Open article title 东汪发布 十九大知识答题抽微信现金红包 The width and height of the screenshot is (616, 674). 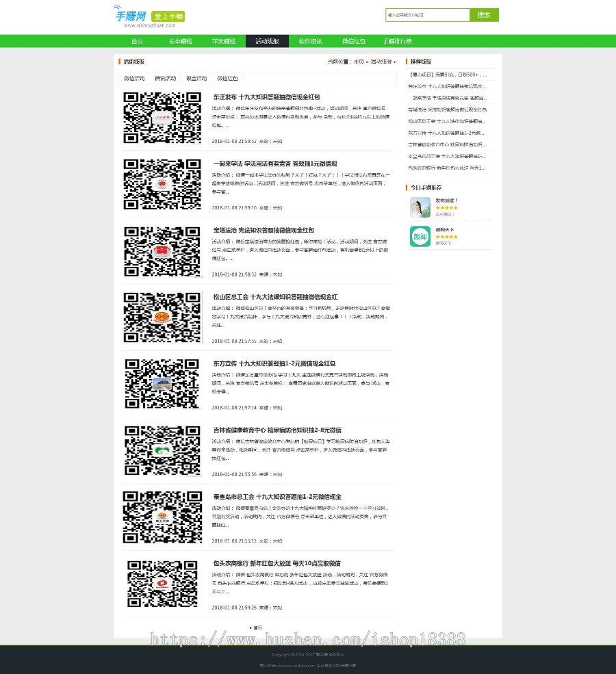(x=266, y=97)
